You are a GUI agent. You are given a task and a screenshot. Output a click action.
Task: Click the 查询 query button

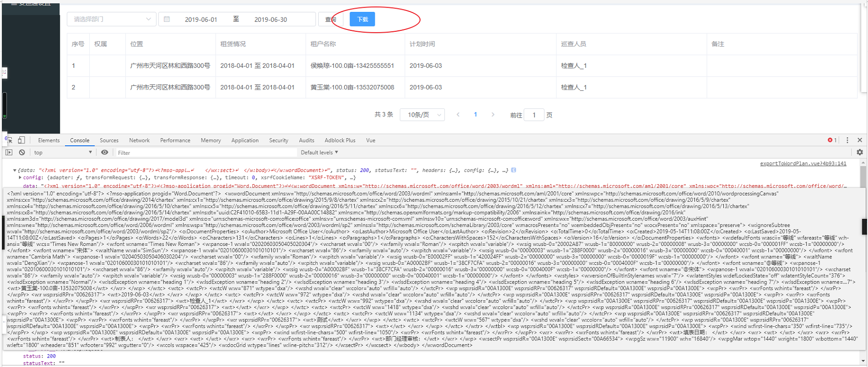click(331, 19)
